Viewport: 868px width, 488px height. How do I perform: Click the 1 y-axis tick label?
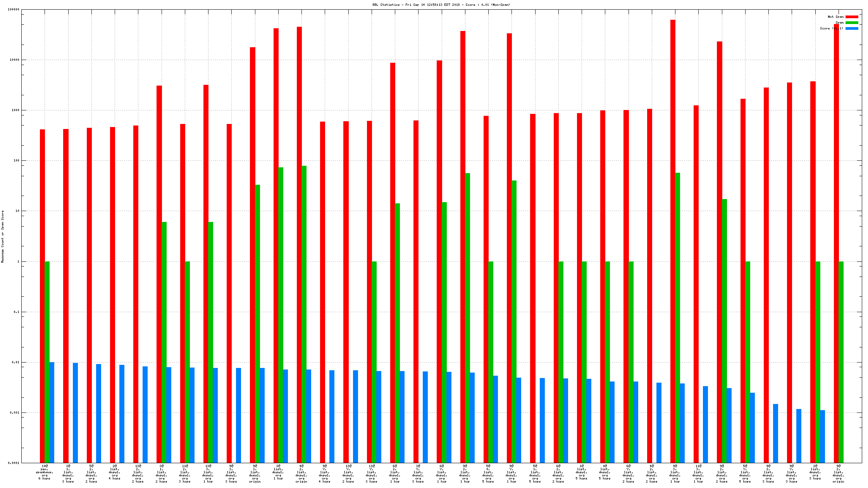18,262
